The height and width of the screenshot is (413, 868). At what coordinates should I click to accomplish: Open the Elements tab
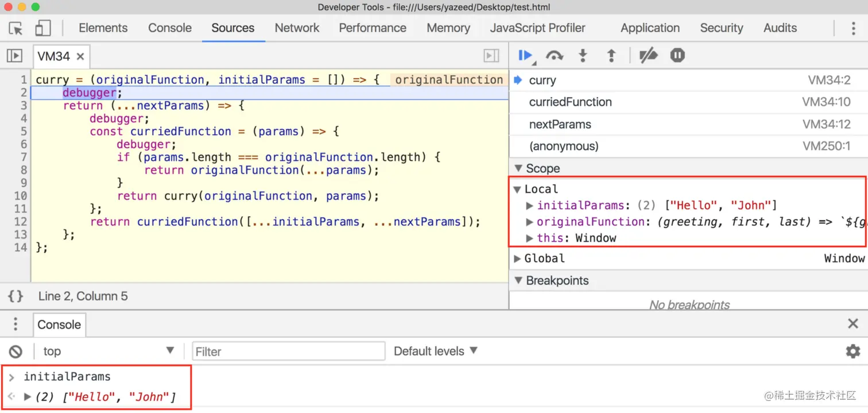coord(103,28)
